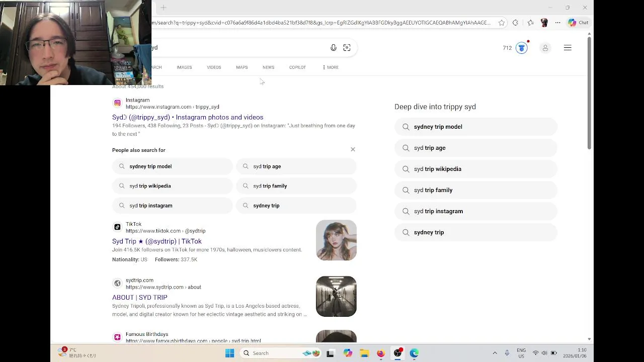Switch to the Maps tab
This screenshot has height=362, width=644.
tap(242, 67)
